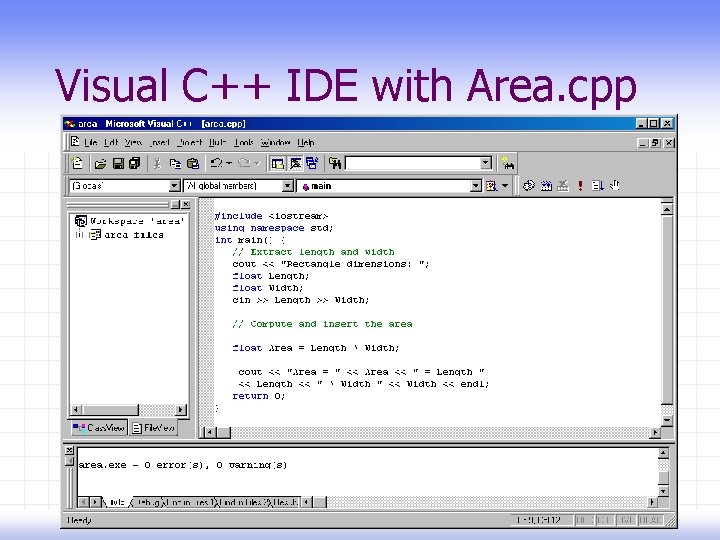Open the Project menu
The height and width of the screenshot is (540, 720).
coord(190,143)
